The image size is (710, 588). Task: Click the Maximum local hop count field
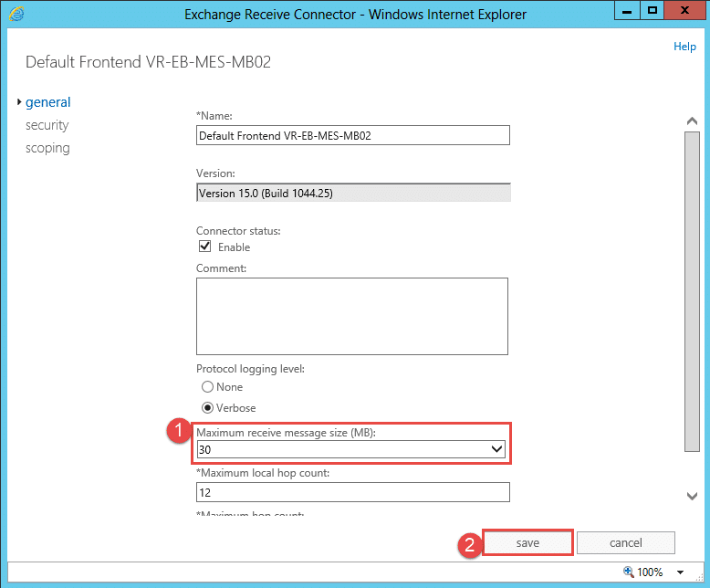point(353,492)
